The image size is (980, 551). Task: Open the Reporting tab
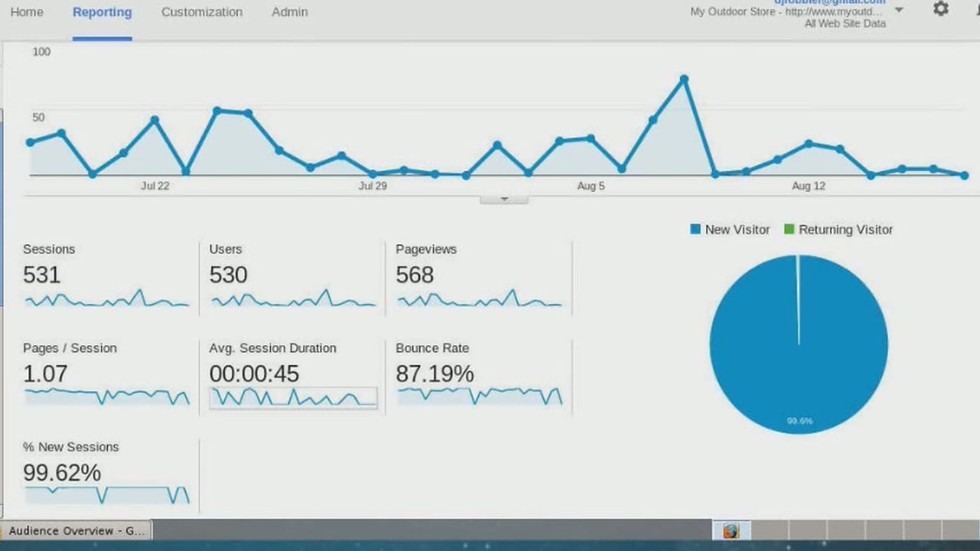click(x=102, y=12)
